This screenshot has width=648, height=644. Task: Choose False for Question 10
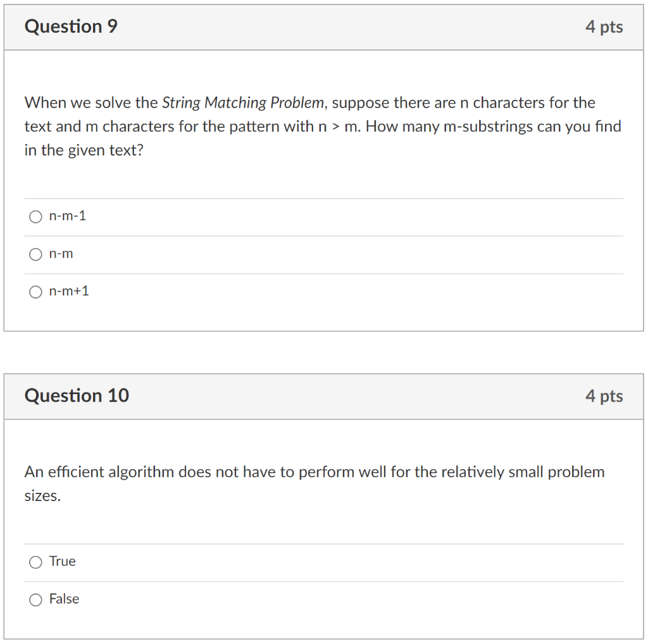click(x=36, y=599)
